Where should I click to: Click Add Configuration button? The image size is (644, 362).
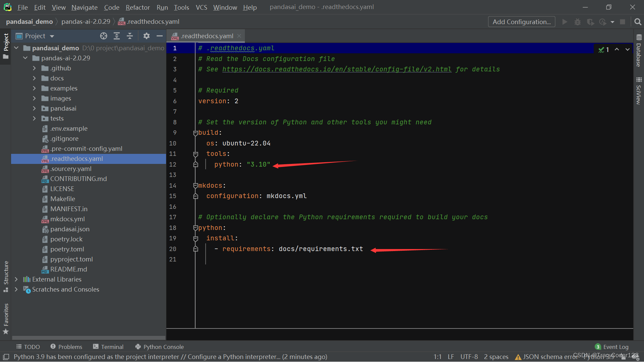tap(521, 22)
